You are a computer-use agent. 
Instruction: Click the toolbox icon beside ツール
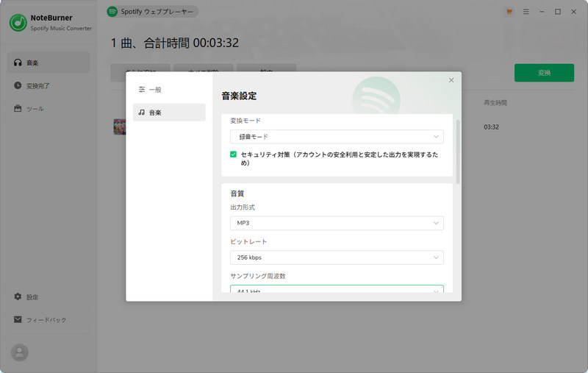point(18,108)
